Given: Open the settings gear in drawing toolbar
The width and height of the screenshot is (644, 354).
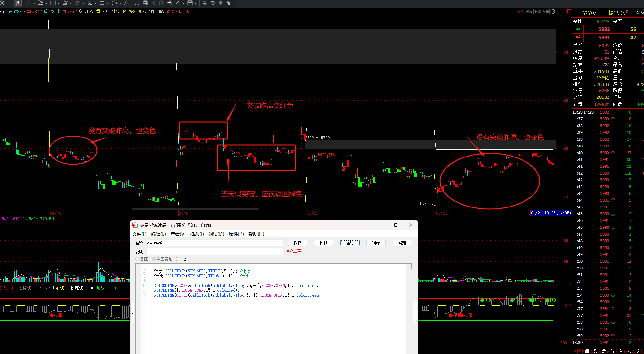Looking at the screenshot, I should 2,3.
